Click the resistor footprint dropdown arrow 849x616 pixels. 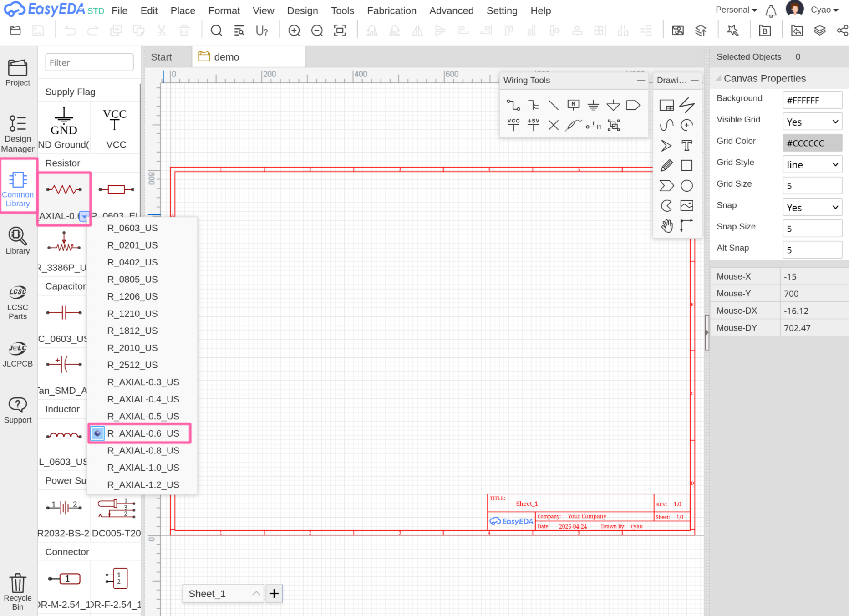coord(84,216)
